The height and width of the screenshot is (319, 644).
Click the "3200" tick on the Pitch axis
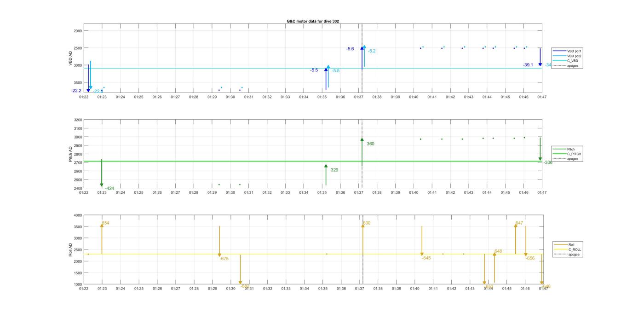[x=77, y=120]
